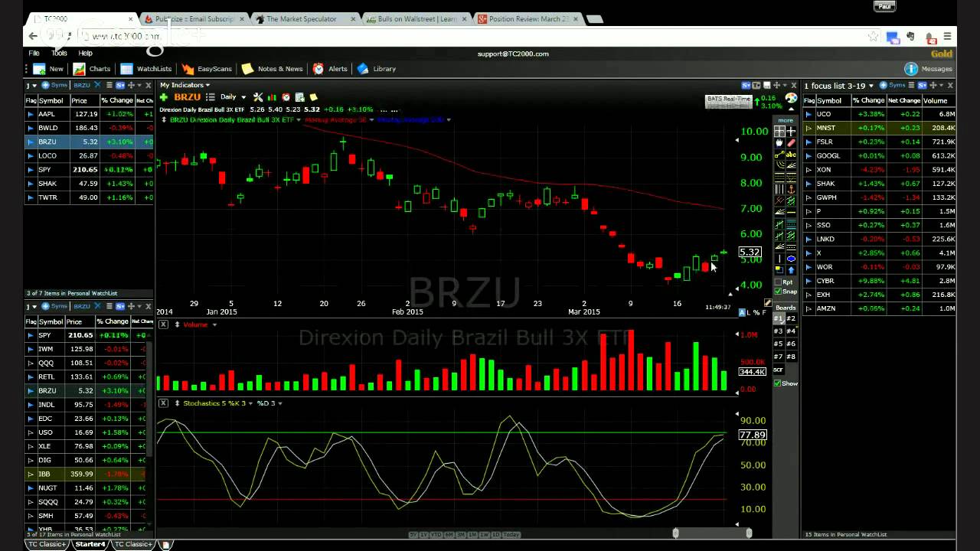The width and height of the screenshot is (980, 551).
Task: Select the blue ellipse drawing tool
Action: point(791,259)
